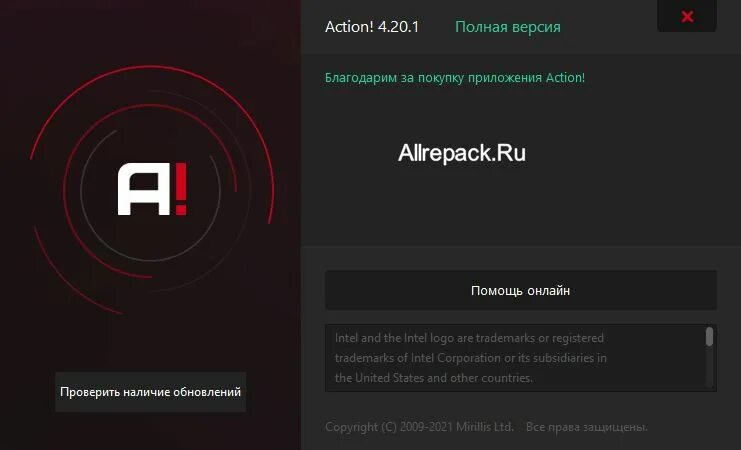Click the Intel Corporation subsidiaries text line
This screenshot has height=450, width=741.
pyautogui.click(x=471, y=358)
